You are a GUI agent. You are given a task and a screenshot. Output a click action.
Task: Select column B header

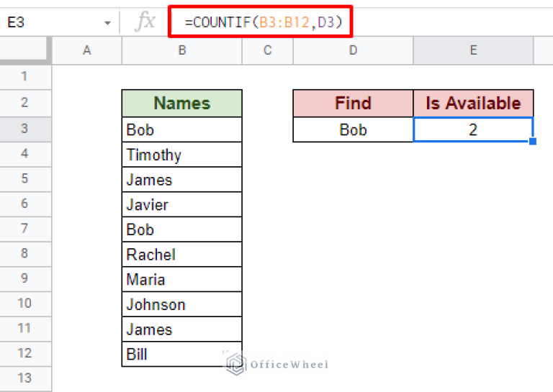(181, 50)
